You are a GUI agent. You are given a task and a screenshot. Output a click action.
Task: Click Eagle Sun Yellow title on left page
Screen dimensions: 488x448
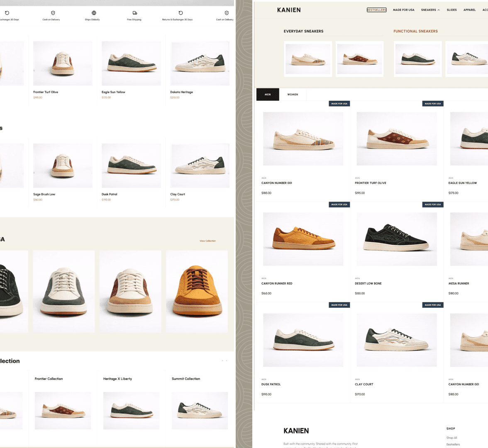point(113,92)
